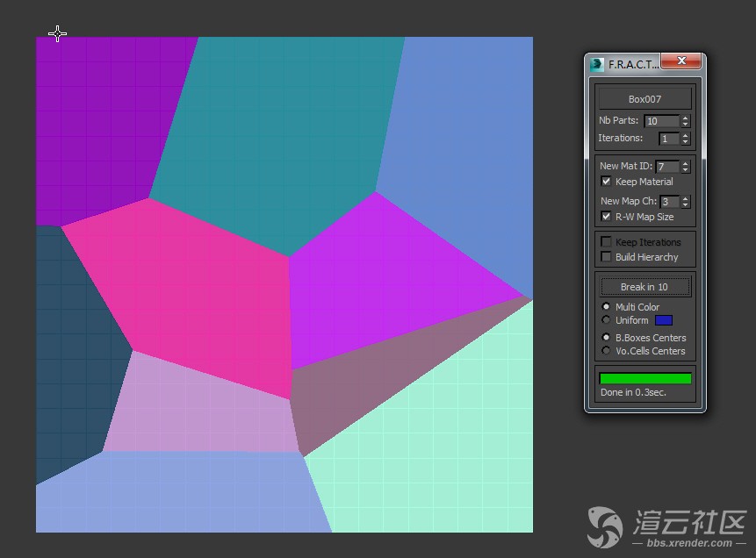This screenshot has width=756, height=558.
Task: Uncheck the Keep Material checkbox
Action: coord(606,182)
